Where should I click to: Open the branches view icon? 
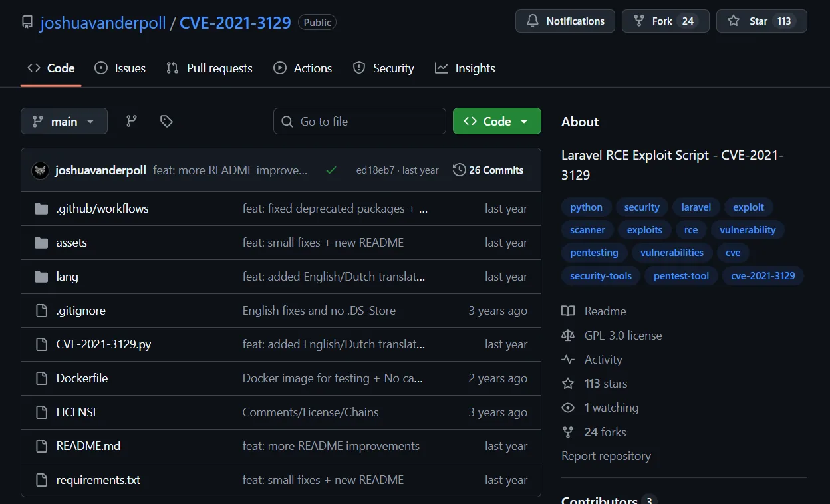point(132,121)
